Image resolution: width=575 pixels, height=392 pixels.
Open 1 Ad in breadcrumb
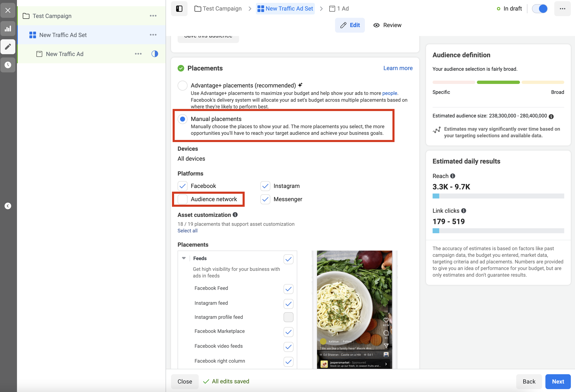[339, 9]
